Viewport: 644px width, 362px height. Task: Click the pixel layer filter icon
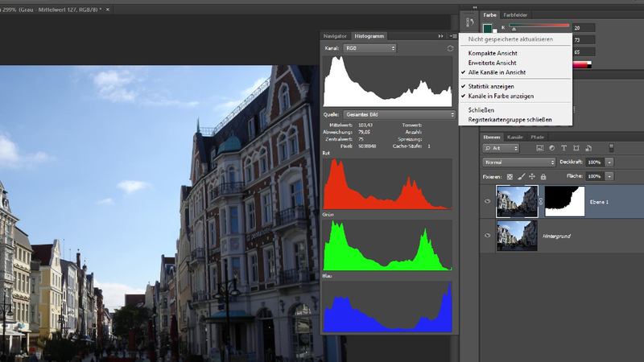(539, 148)
